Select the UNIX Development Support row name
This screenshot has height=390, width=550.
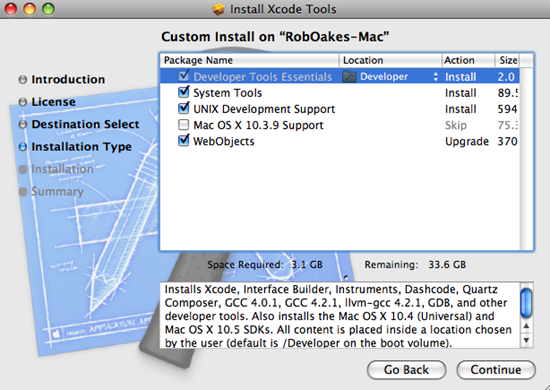264,109
